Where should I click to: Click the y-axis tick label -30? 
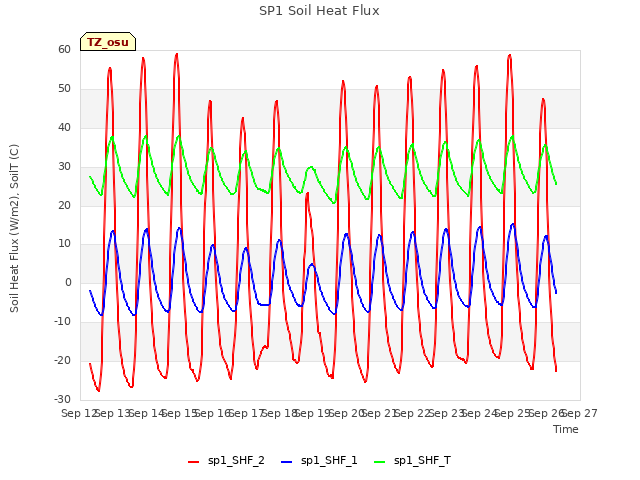[x=62, y=399]
